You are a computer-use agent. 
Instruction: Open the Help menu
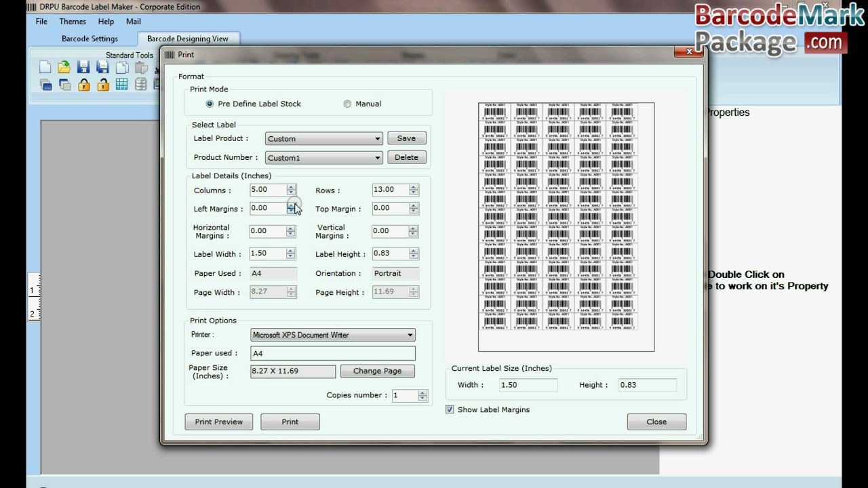click(106, 22)
